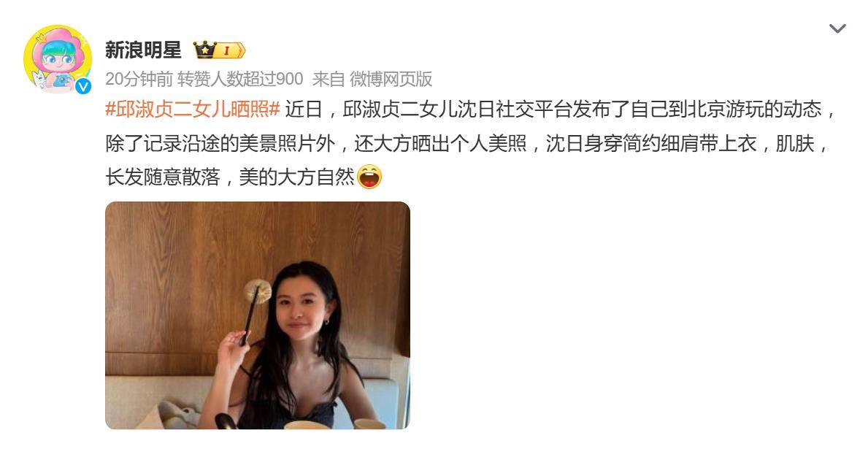Expand the post options chevron menu
This screenshot has height=449, width=868.
837,28
